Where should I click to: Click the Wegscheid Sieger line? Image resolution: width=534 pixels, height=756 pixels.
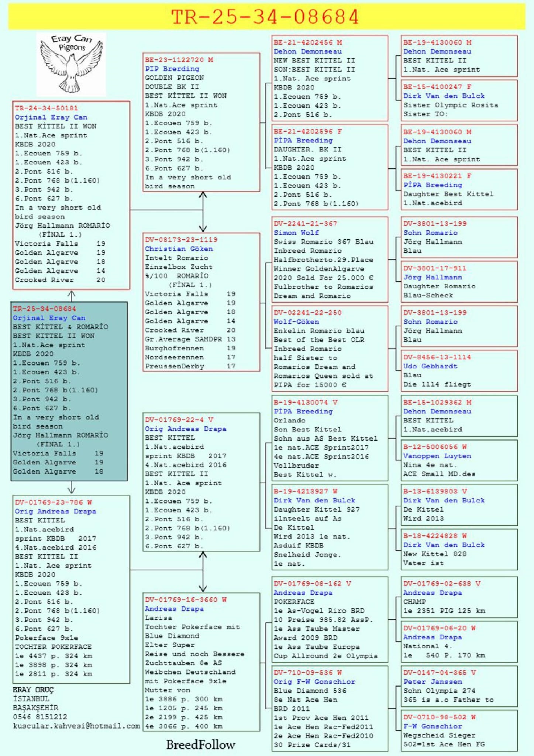tap(440, 735)
